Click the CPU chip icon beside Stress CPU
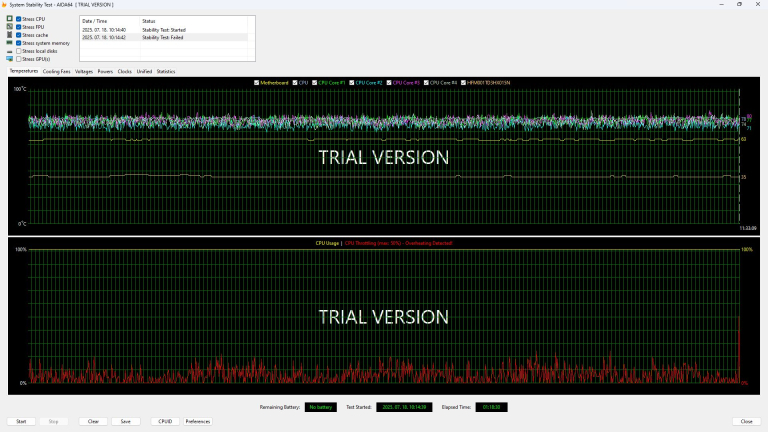The image size is (768, 432). (x=9, y=19)
